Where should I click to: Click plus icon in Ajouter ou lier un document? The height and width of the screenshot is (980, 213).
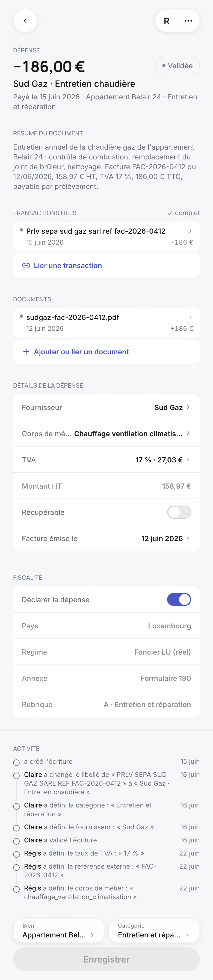(x=26, y=352)
